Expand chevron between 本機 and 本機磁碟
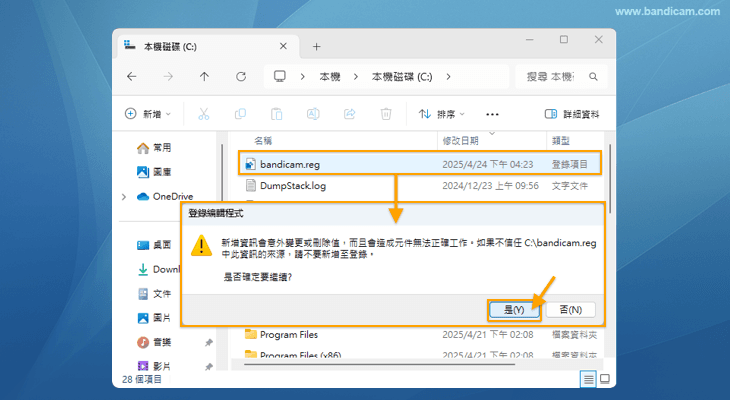The width and height of the screenshot is (730, 400). [356, 76]
